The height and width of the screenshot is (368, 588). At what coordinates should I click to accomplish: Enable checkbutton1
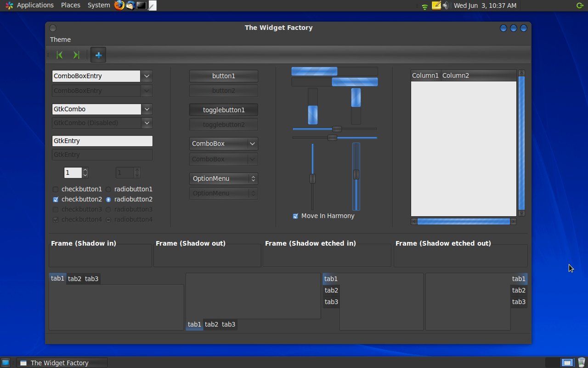click(77, 189)
